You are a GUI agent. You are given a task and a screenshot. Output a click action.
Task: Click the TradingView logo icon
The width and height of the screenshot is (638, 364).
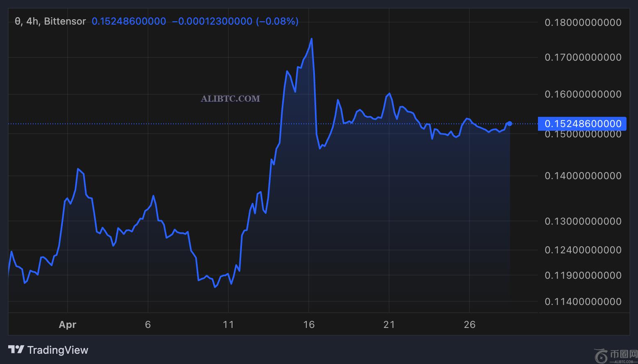pyautogui.click(x=16, y=350)
